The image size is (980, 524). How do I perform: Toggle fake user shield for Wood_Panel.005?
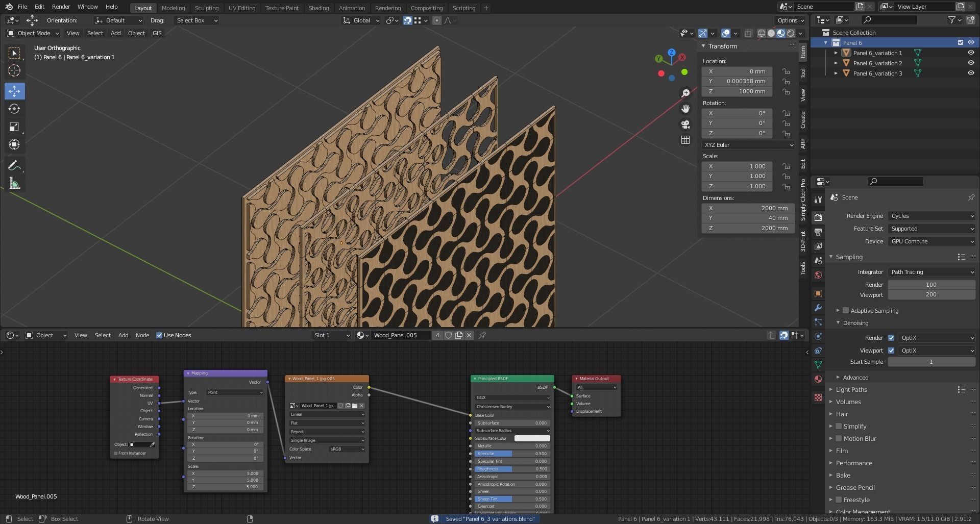coord(448,335)
